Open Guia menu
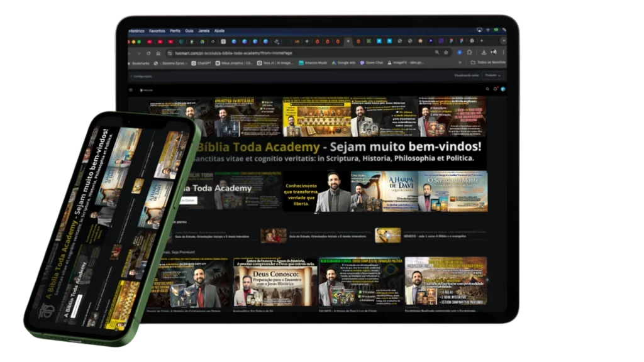This screenshot has height=362, width=644. pyautogui.click(x=189, y=31)
